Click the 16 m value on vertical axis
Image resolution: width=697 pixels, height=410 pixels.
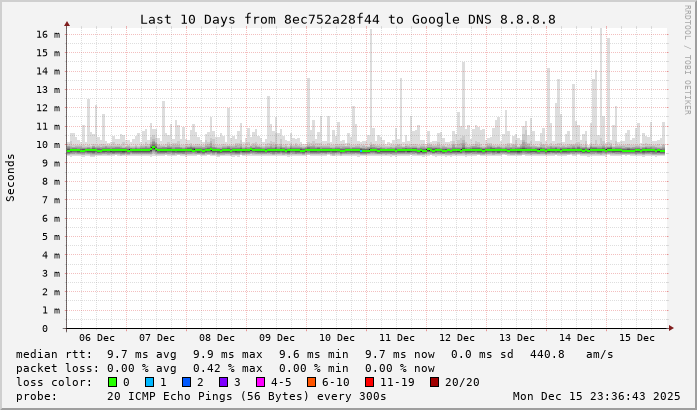[48, 34]
